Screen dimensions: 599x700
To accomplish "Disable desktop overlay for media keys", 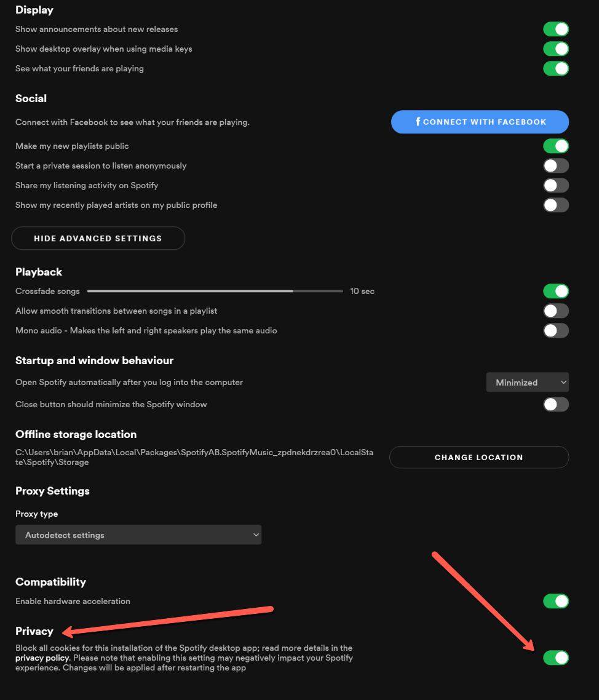I will [555, 49].
